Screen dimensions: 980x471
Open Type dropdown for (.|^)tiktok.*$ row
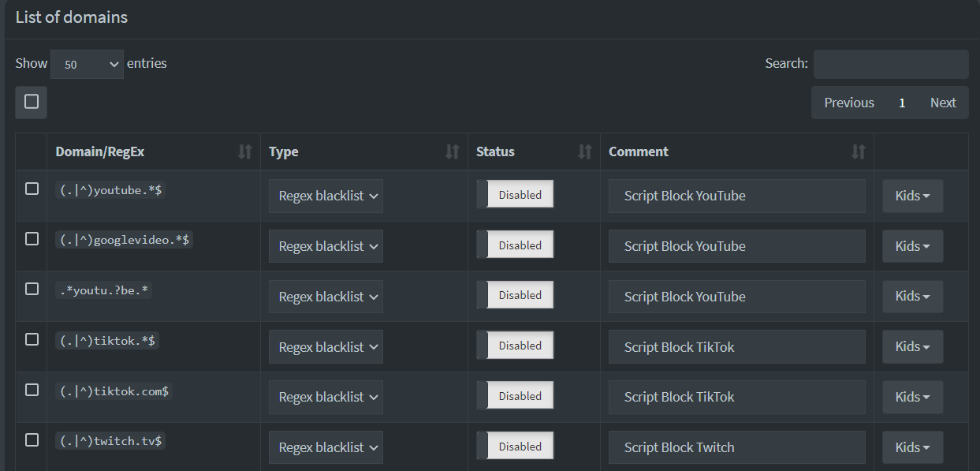[x=326, y=346]
